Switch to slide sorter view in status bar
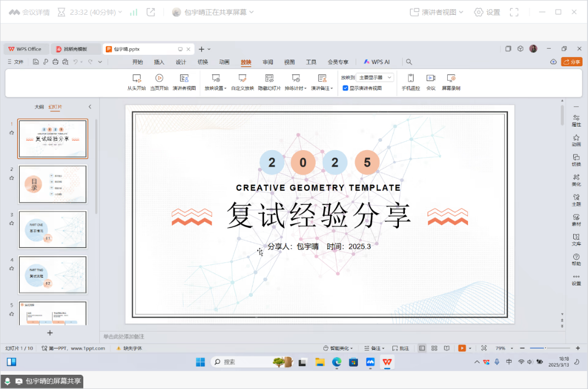The image size is (588, 389). [x=435, y=348]
